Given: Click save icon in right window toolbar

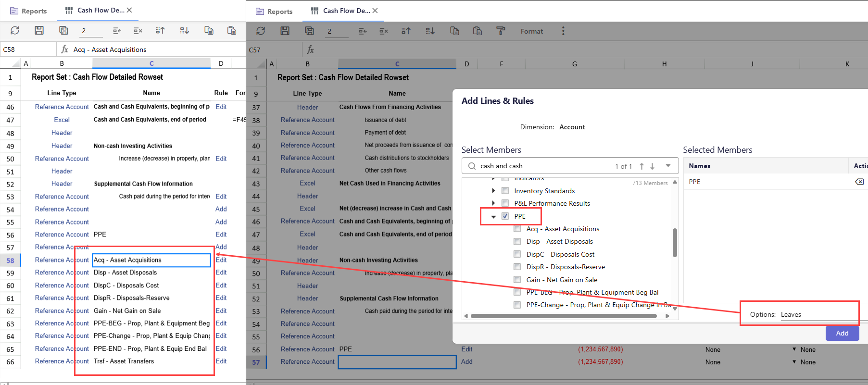Looking at the screenshot, I should click(285, 31).
